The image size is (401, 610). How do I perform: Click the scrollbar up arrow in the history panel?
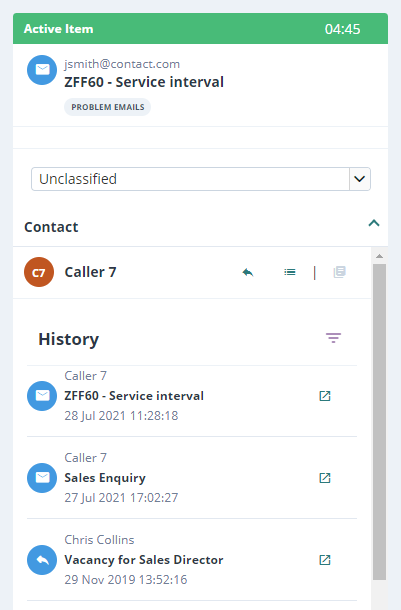[380, 256]
